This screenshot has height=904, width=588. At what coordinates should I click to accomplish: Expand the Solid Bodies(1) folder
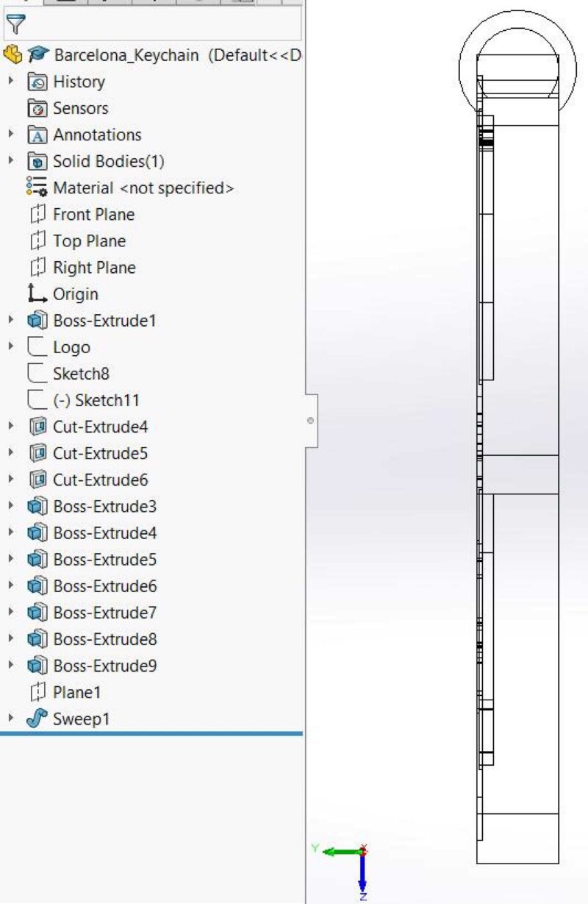point(11,161)
